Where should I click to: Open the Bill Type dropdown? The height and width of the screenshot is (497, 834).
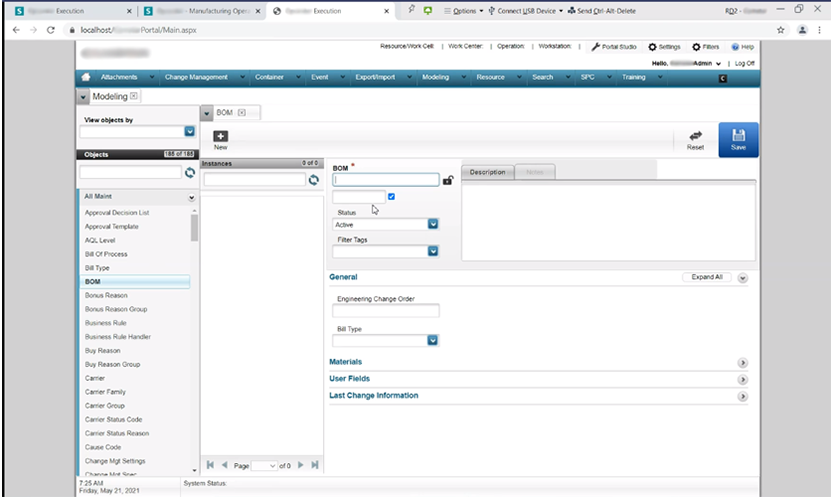click(433, 340)
